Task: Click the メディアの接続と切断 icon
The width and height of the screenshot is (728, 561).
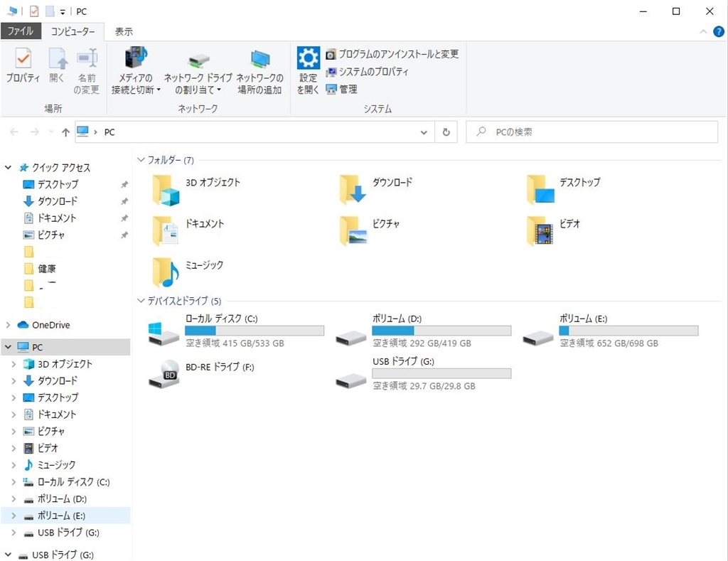Action: 136,58
